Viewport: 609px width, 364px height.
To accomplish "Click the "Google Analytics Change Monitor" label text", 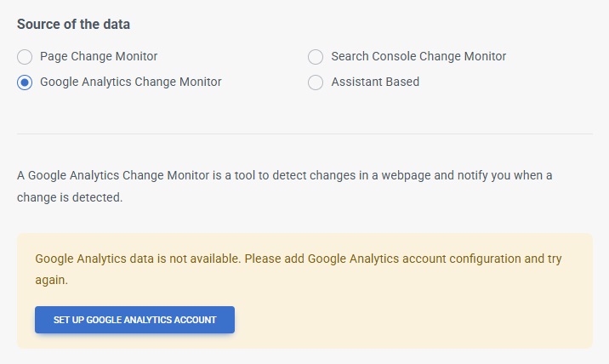I will point(130,82).
